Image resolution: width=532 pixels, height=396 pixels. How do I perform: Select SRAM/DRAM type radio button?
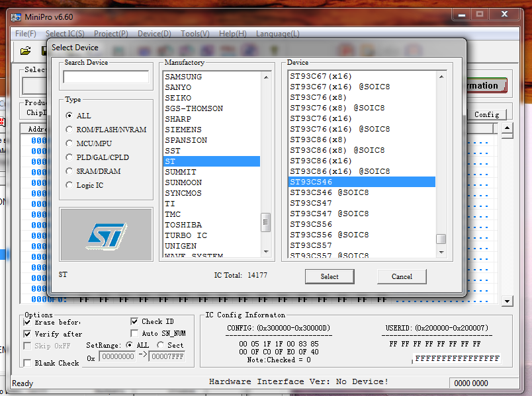pos(69,171)
